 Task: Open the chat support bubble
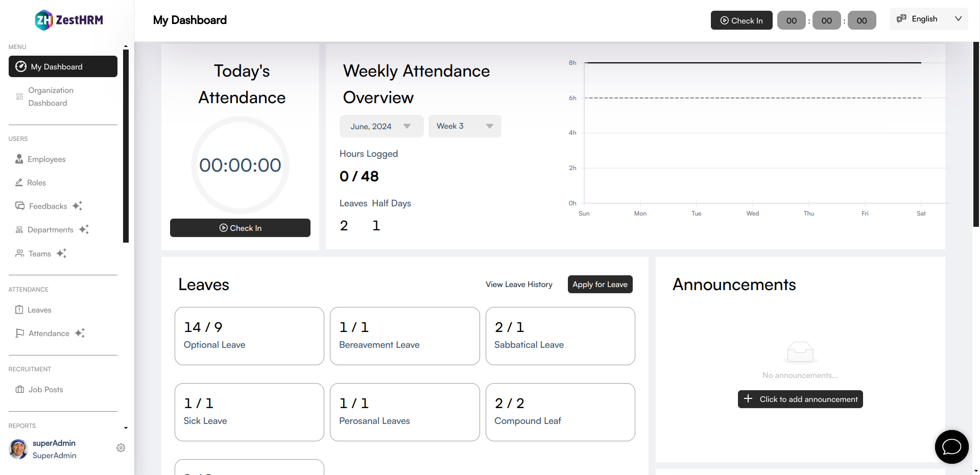[x=951, y=447]
